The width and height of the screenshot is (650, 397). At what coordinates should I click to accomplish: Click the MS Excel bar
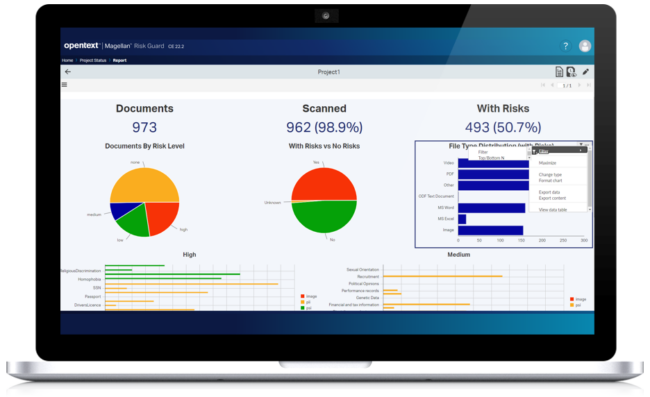[x=462, y=219]
